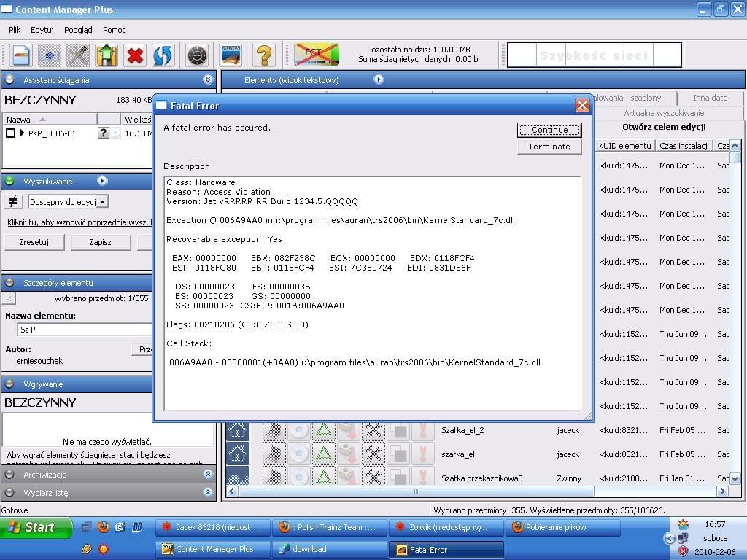Click the not-equal filter icon in Wyszukiwanie

13,201
